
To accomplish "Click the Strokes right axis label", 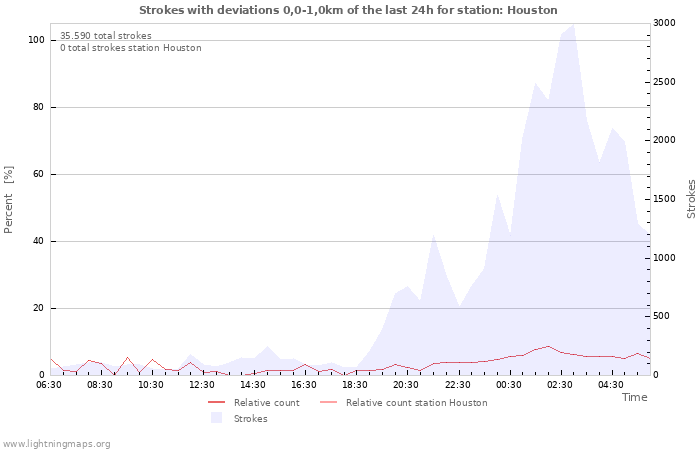I will pos(691,199).
